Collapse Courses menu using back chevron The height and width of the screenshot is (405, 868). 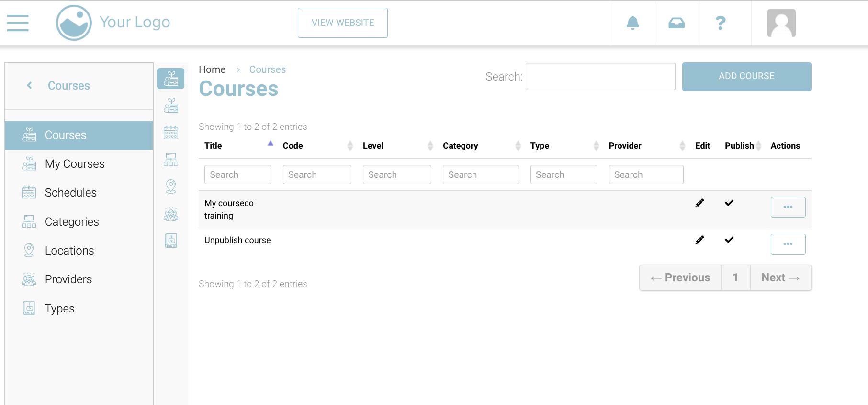coord(30,85)
